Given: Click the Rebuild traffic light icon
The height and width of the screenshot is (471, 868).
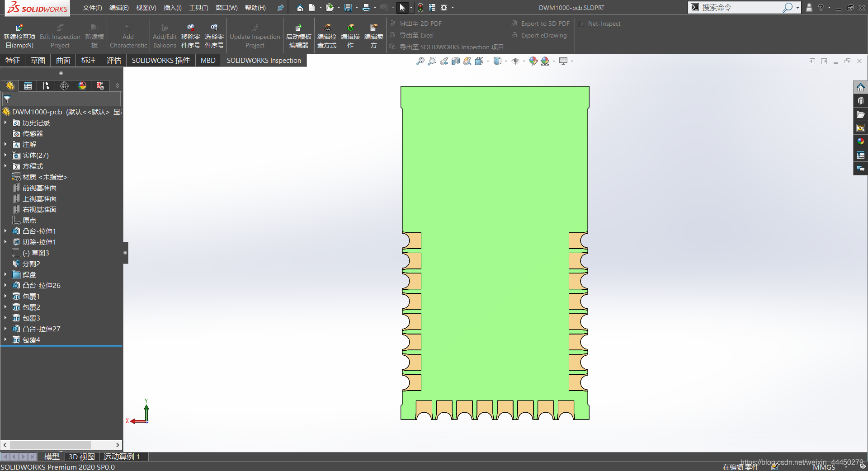Looking at the screenshot, I should (x=420, y=8).
